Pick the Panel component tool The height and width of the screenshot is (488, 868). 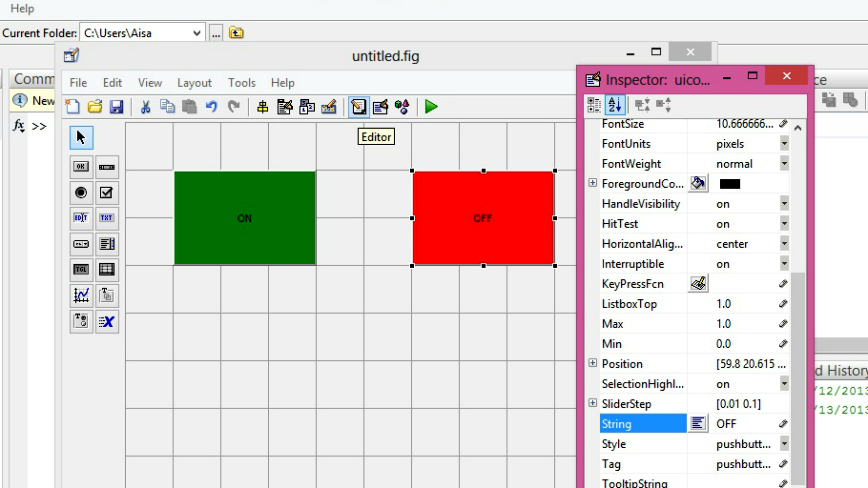click(107, 295)
